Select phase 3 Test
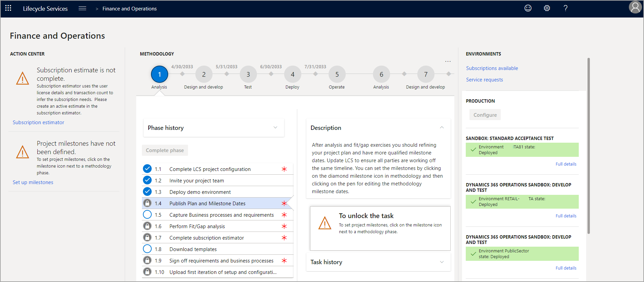The image size is (644, 282). (x=248, y=74)
